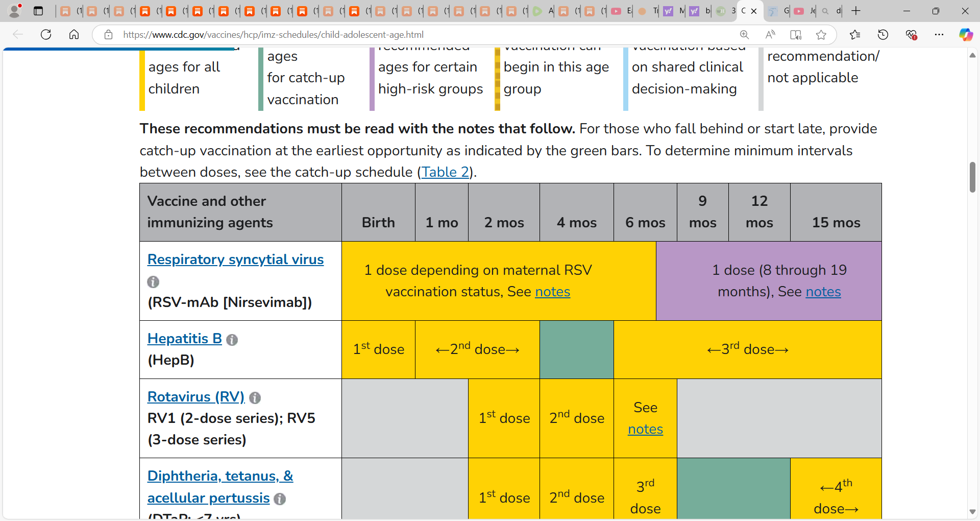Viewport: 980px width, 521px height.
Task: Click the back navigation arrow
Action: click(x=18, y=35)
